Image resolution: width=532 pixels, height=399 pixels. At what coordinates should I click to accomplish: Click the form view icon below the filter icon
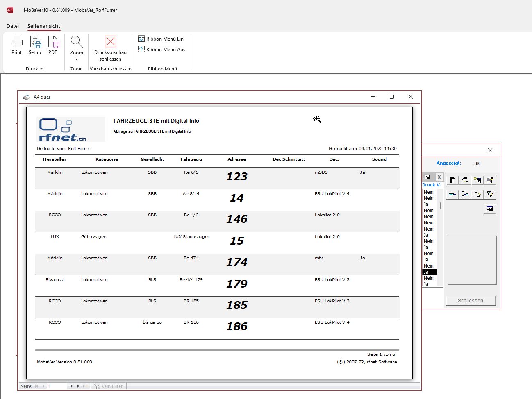pos(490,209)
